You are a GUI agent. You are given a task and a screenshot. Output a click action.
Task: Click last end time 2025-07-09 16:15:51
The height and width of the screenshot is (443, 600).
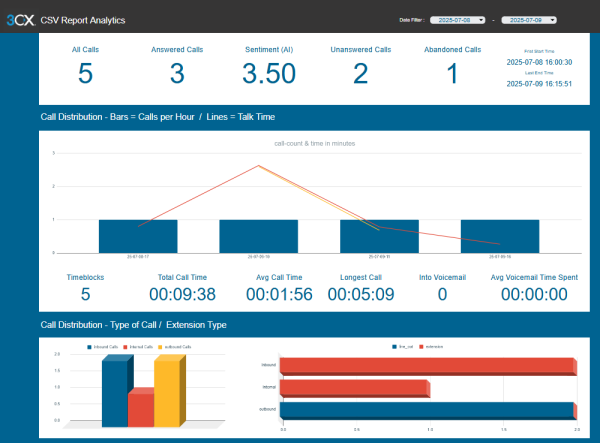point(539,84)
